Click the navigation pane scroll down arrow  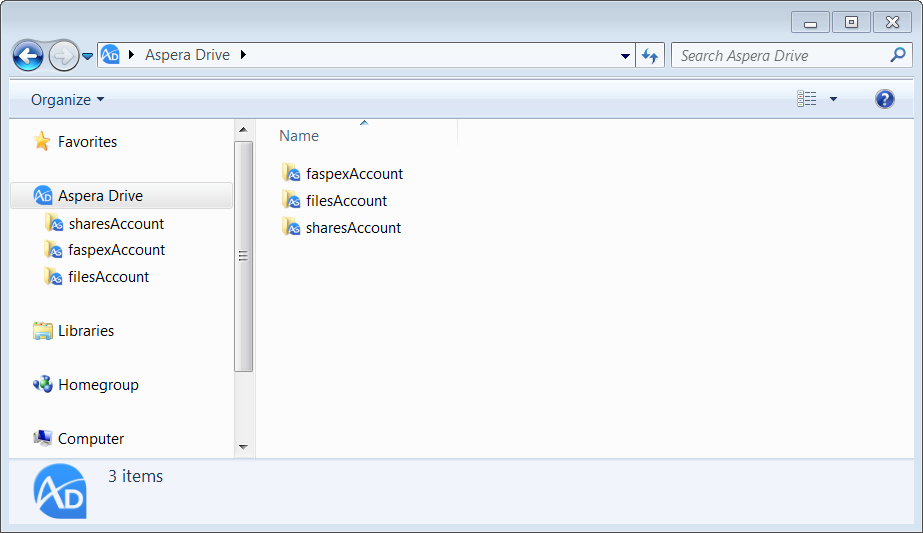coord(243,447)
